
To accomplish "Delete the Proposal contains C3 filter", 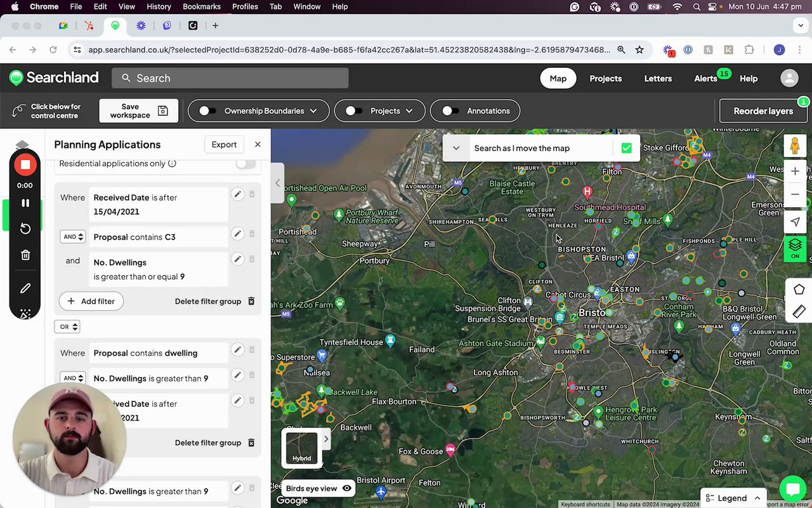I will click(x=252, y=234).
